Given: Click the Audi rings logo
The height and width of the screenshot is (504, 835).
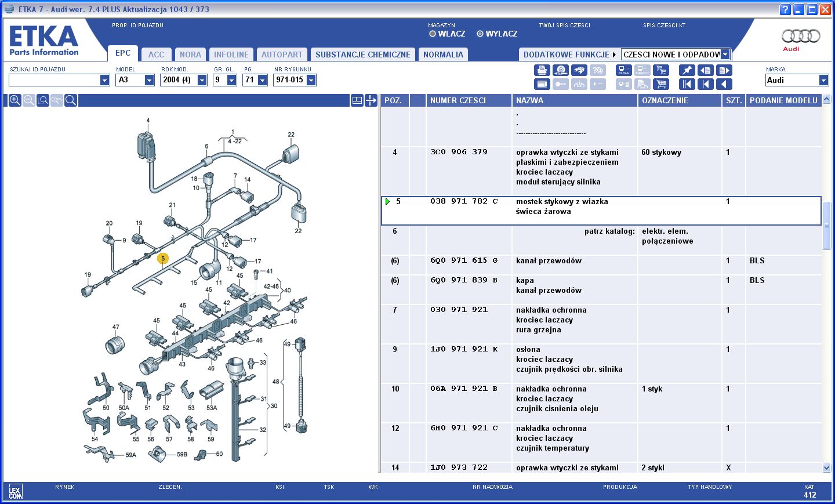Looking at the screenshot, I should coord(801,36).
